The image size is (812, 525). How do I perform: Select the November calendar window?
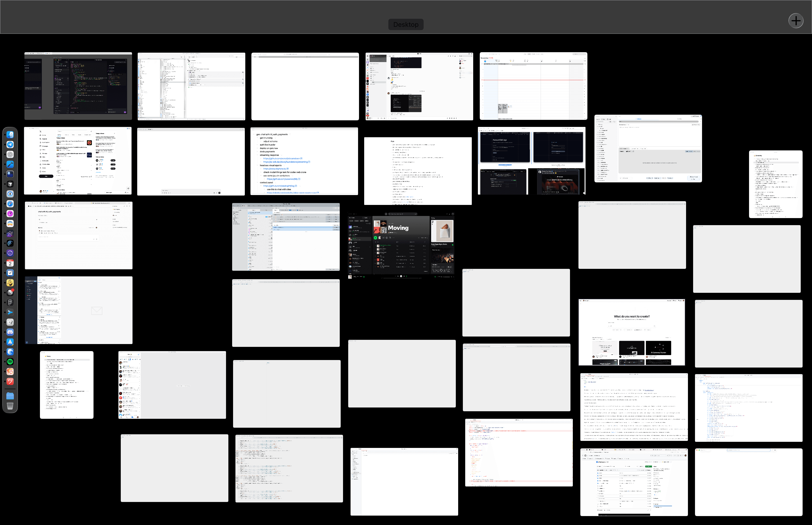(x=533, y=86)
